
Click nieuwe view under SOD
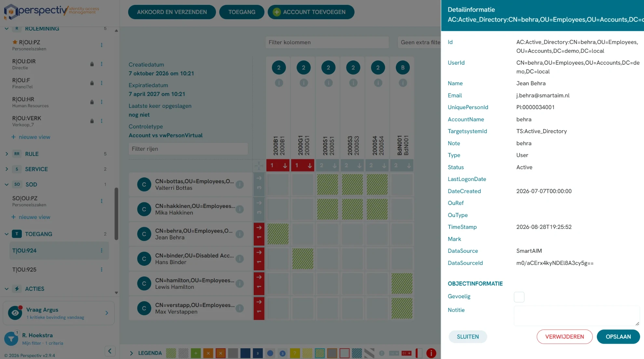(x=31, y=217)
